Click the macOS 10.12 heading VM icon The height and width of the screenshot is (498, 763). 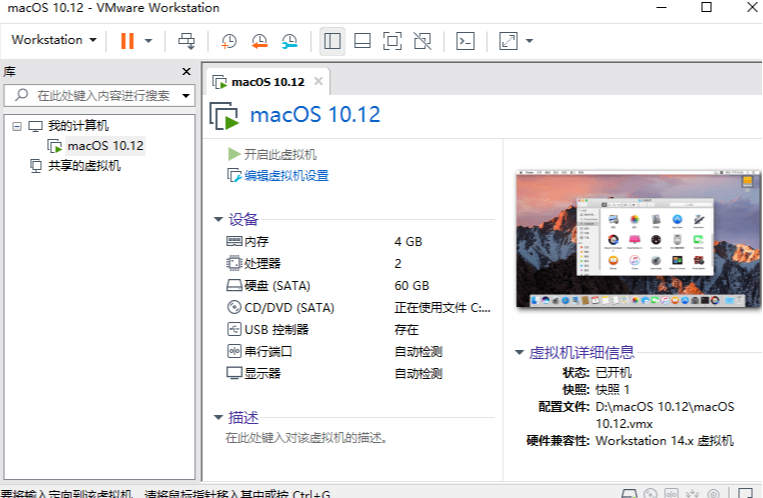(224, 116)
